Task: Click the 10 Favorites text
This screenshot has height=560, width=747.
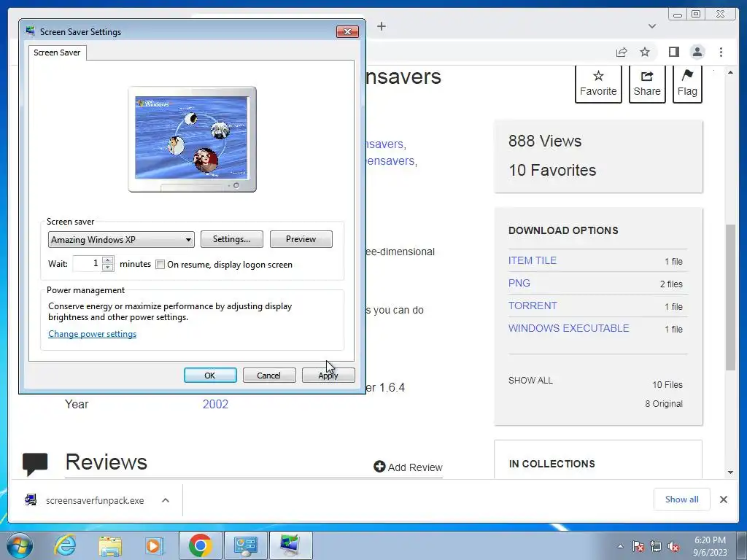Action: (552, 170)
